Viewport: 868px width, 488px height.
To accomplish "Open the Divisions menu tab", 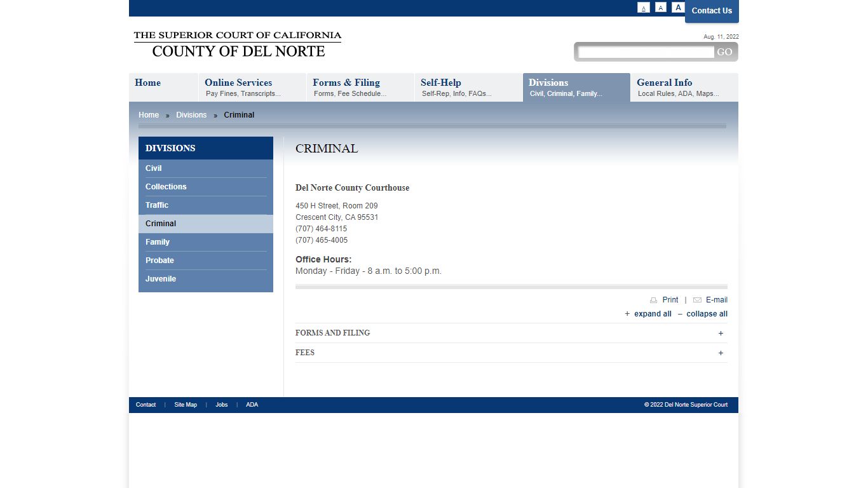I will pyautogui.click(x=576, y=88).
